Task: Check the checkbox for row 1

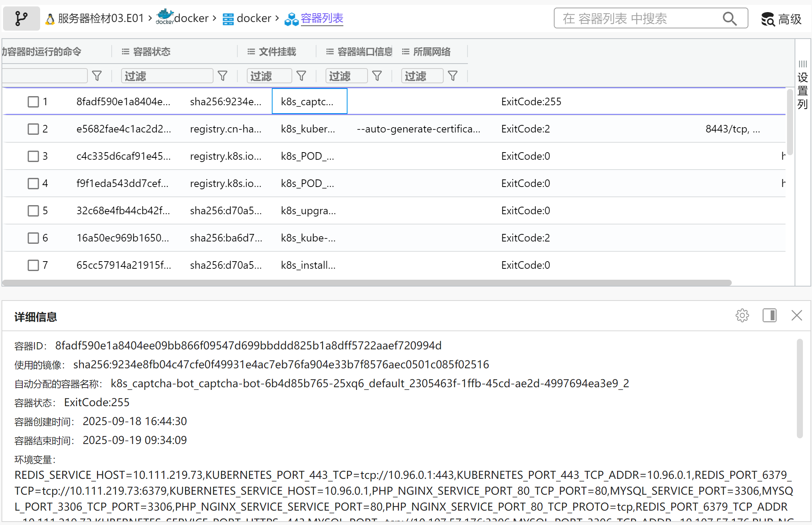Action: [33, 101]
